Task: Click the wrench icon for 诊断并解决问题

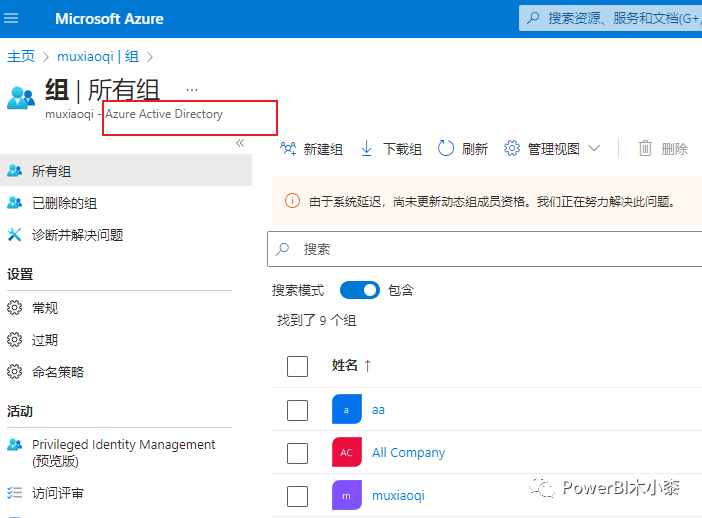Action: 14,235
